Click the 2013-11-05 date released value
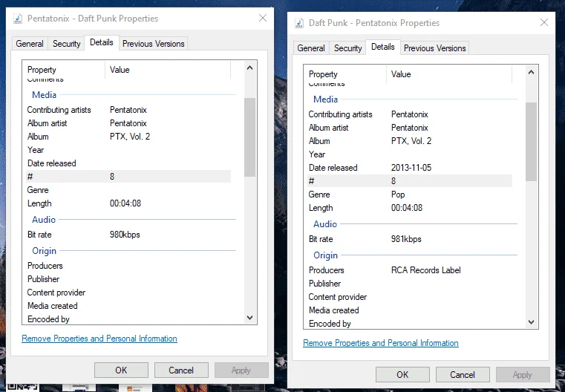This screenshot has height=392, width=565. coord(411,168)
